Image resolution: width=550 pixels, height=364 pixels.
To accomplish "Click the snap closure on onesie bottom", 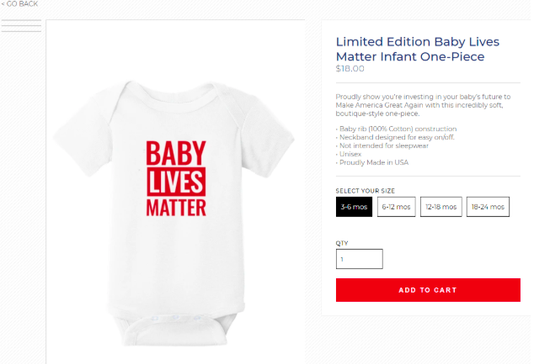I will [176, 318].
